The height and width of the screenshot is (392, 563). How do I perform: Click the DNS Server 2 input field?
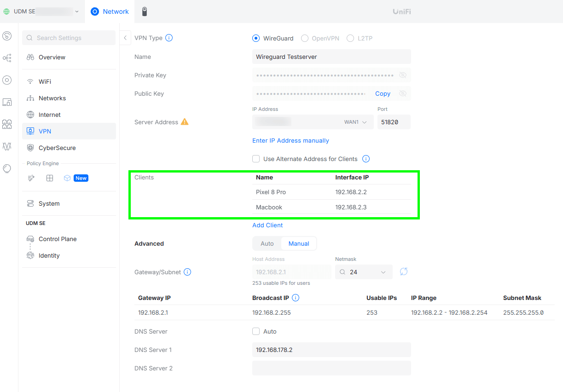tap(331, 368)
